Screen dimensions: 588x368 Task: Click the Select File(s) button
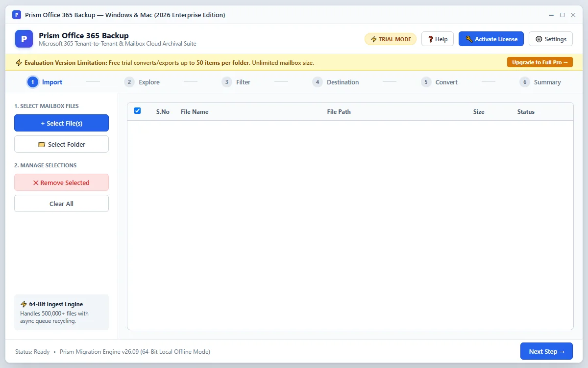(61, 123)
